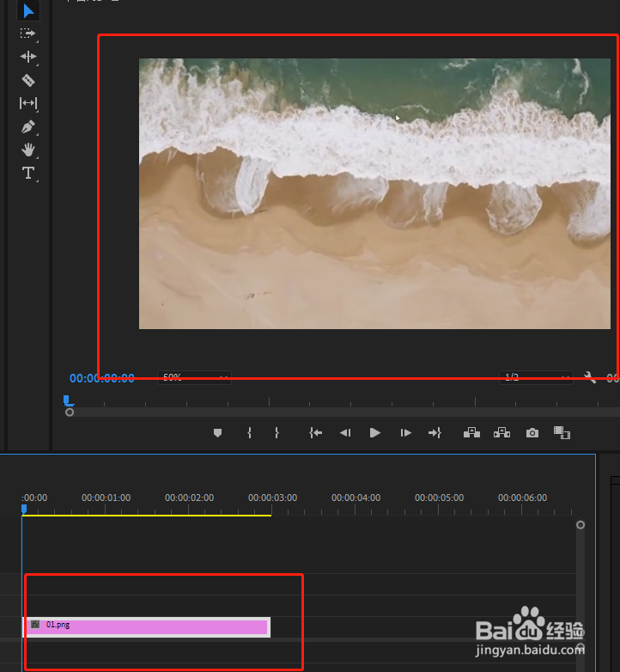This screenshot has width=620, height=672.
Task: Click the Lift button
Action: 471,433
